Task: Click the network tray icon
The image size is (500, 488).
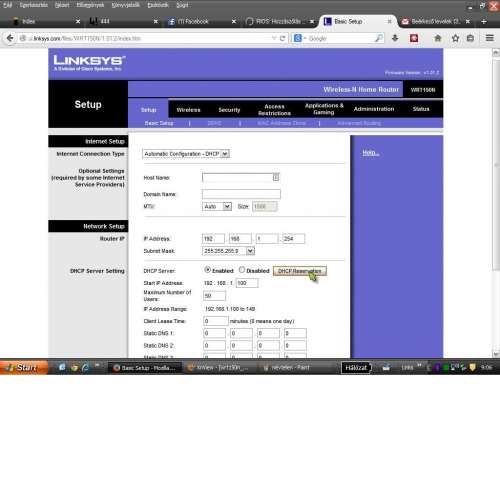Action: (x=455, y=367)
